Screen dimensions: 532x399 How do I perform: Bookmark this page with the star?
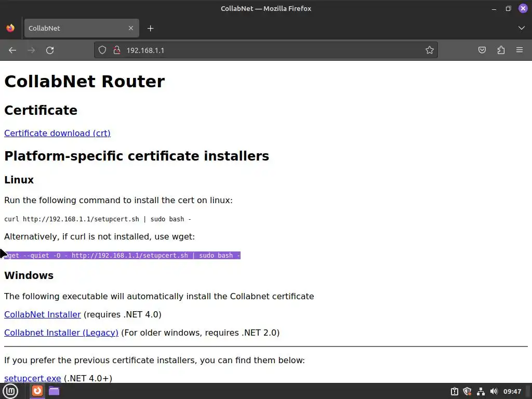click(430, 50)
